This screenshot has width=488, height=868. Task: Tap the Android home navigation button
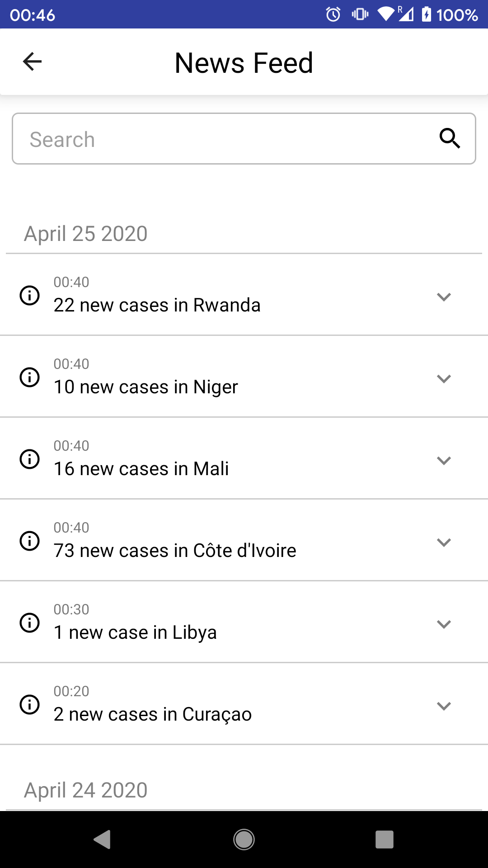244,840
